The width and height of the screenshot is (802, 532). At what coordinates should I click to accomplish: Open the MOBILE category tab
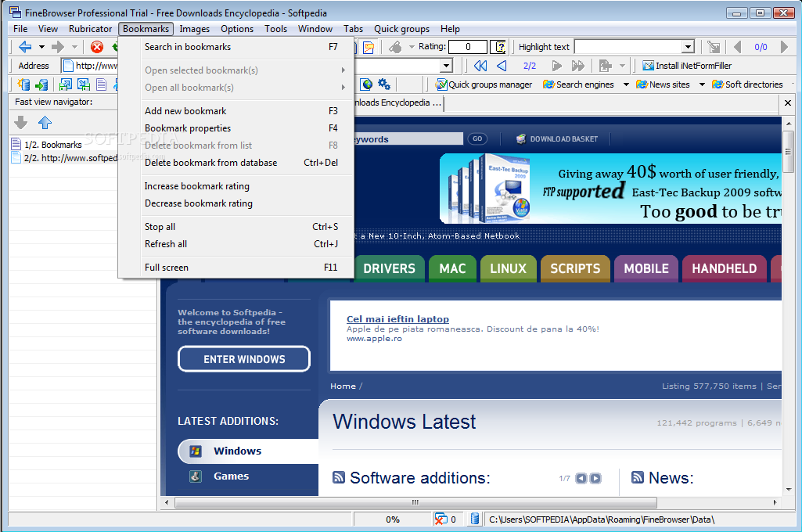pyautogui.click(x=646, y=268)
